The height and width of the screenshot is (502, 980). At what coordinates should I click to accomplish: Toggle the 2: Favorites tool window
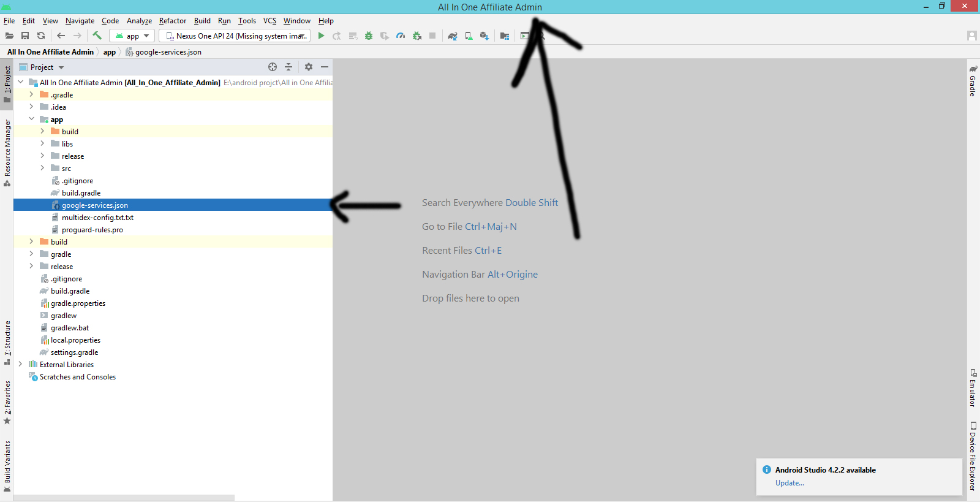pos(7,403)
